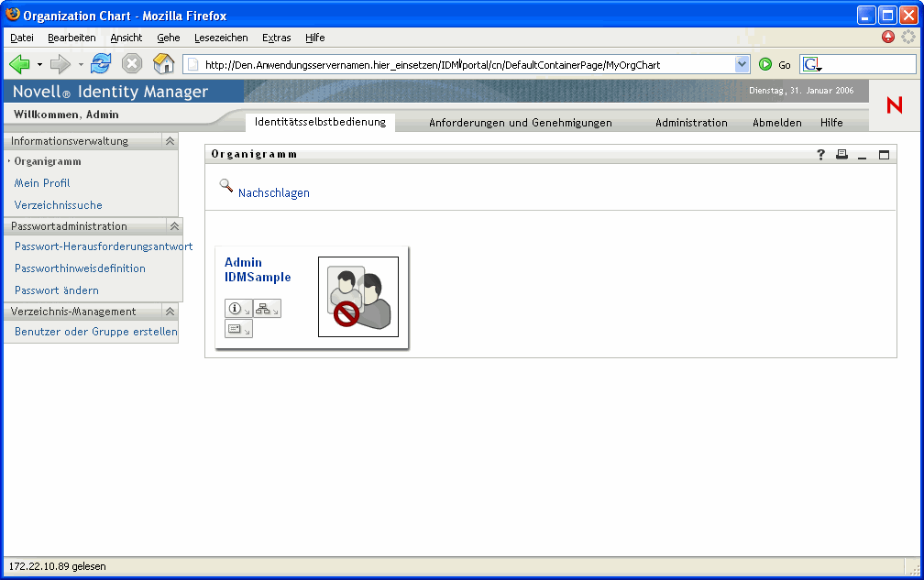
Task: Select Organigramm in the sidebar
Action: coord(48,161)
